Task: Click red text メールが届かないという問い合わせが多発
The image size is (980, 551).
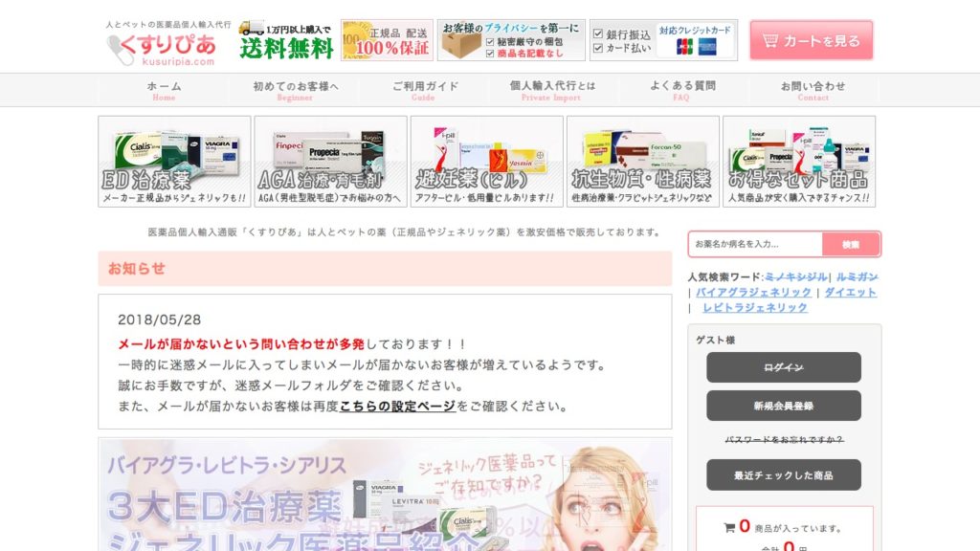Action: coord(241,344)
